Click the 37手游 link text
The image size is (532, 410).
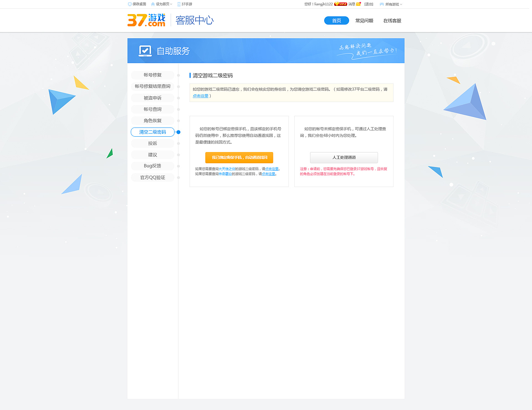pyautogui.click(x=187, y=4)
